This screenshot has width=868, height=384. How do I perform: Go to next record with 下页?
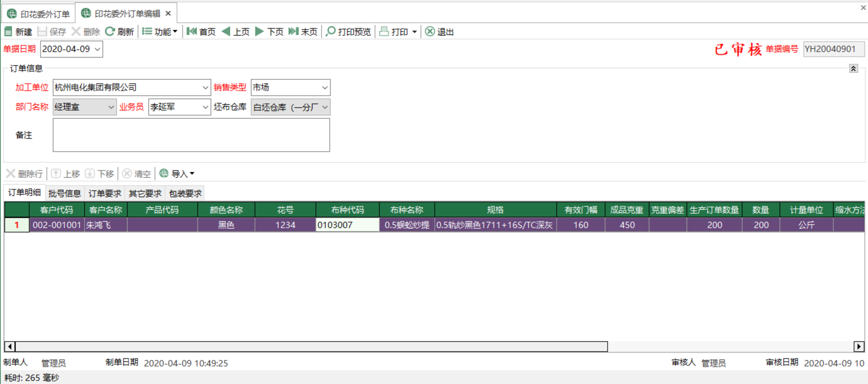(x=269, y=31)
